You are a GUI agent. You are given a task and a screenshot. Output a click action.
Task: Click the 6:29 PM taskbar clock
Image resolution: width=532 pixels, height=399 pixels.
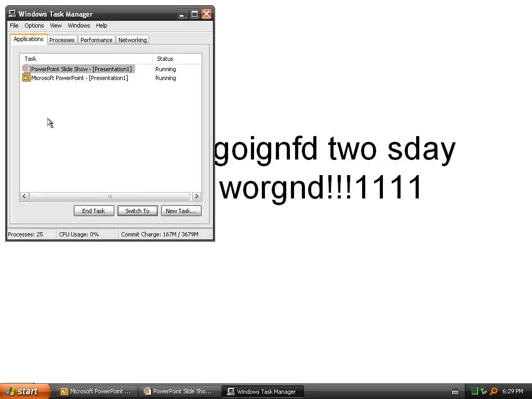click(x=513, y=391)
